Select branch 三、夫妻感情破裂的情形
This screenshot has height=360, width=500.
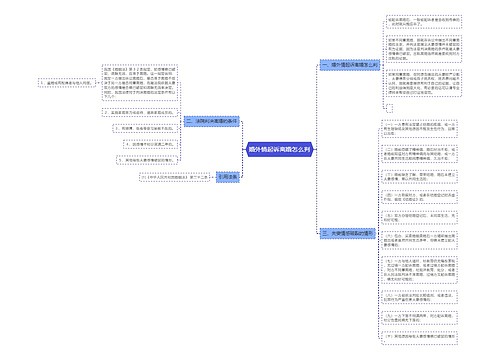pos(348,233)
